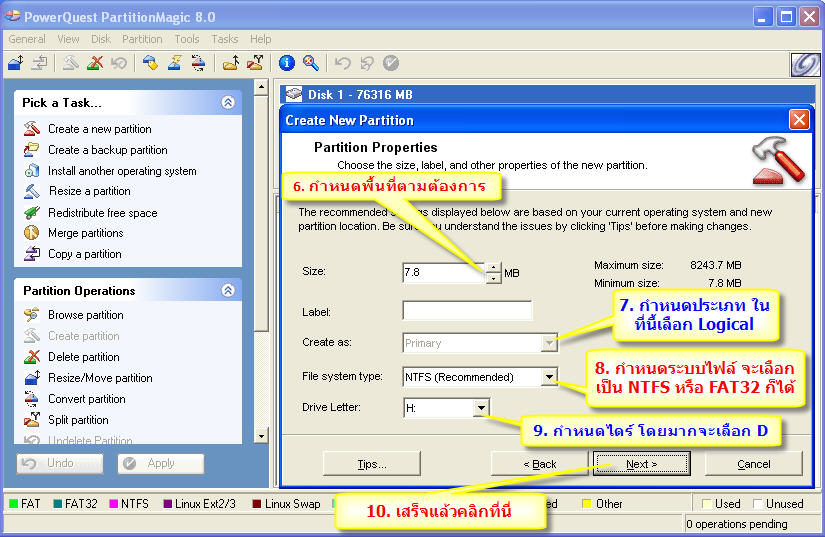The image size is (825, 537).
Task: Increase Size with the up spinner arrow
Action: tap(493, 267)
